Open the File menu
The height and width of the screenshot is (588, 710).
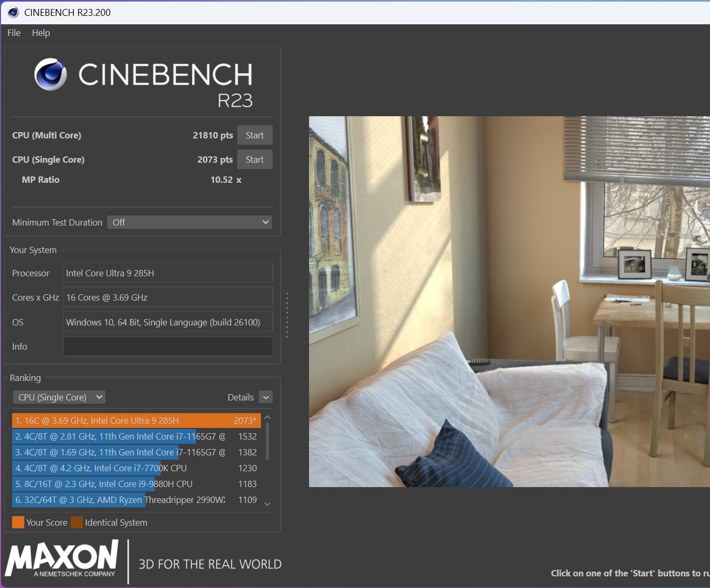(x=14, y=33)
